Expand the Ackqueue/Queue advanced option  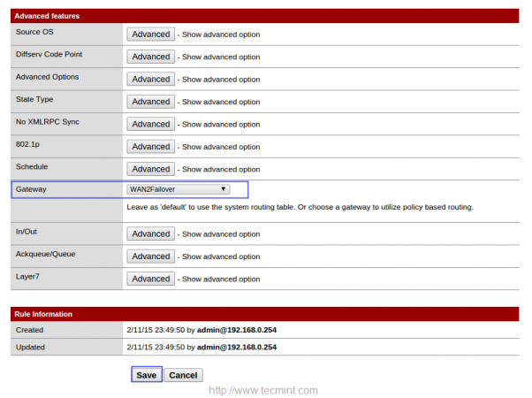point(151,256)
